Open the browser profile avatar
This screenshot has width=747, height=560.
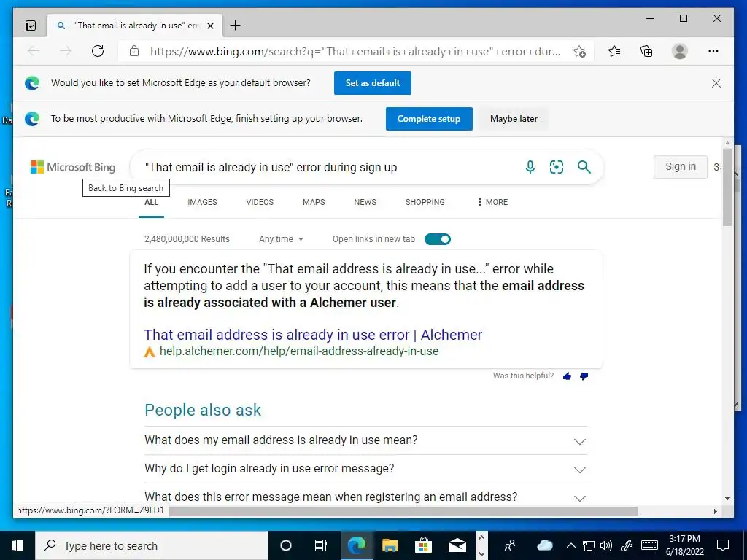click(680, 51)
